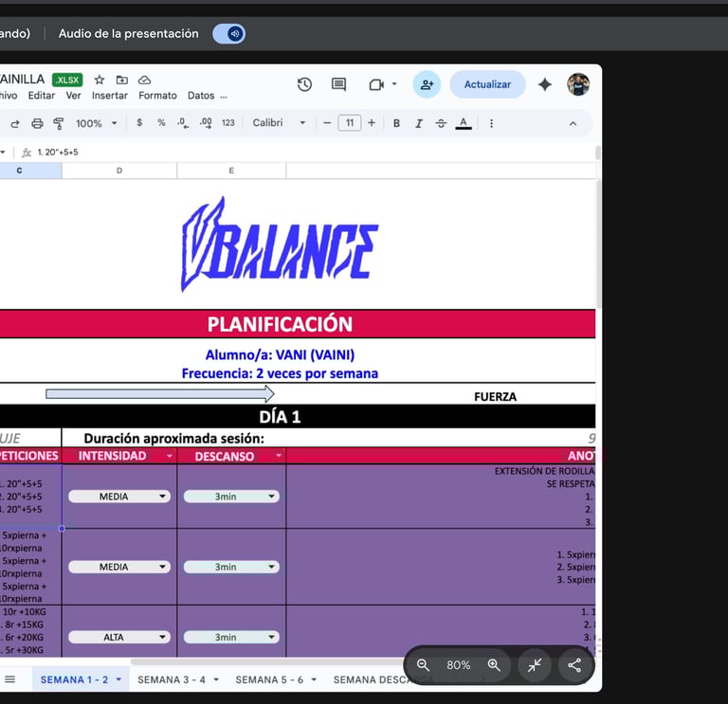
Task: Open first row MEDIA intensity dropdown
Action: pos(119,496)
